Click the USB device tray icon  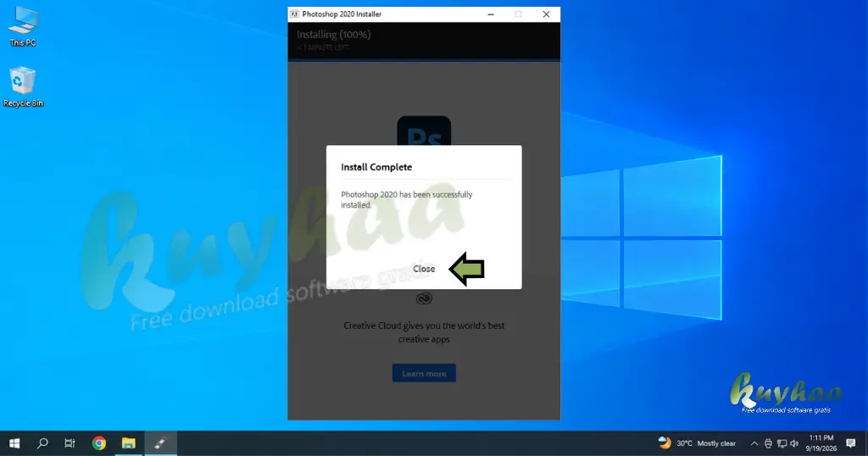(x=768, y=443)
